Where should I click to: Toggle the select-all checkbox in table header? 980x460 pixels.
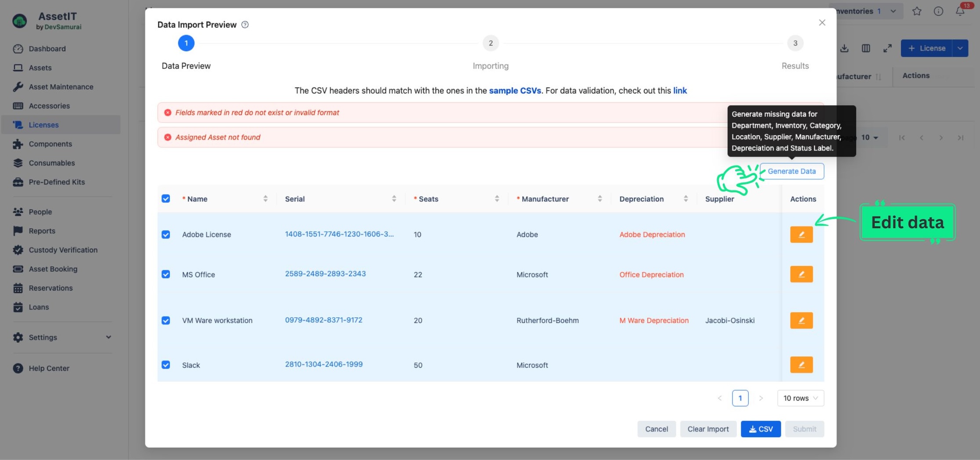pos(166,199)
